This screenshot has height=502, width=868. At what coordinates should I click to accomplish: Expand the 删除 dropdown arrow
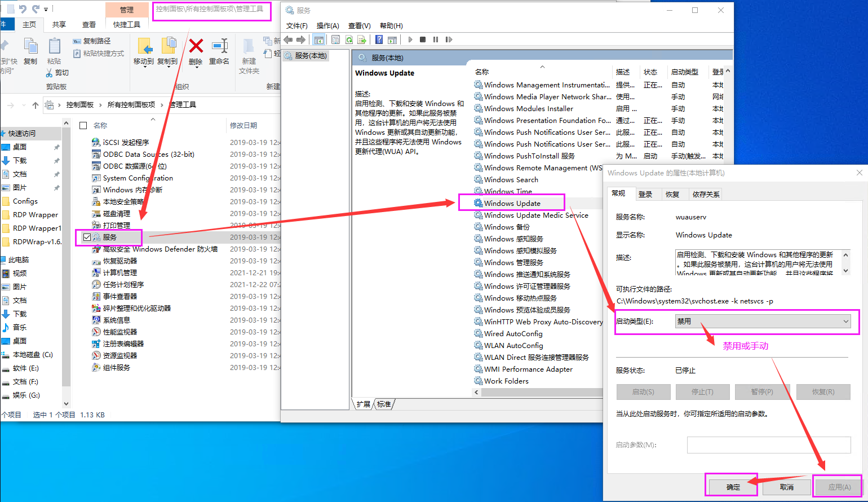tap(196, 67)
